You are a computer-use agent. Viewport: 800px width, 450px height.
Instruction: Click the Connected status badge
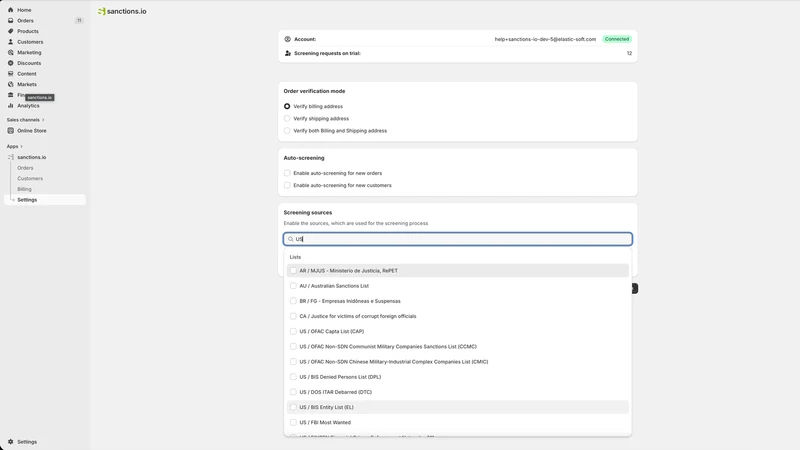coord(617,39)
